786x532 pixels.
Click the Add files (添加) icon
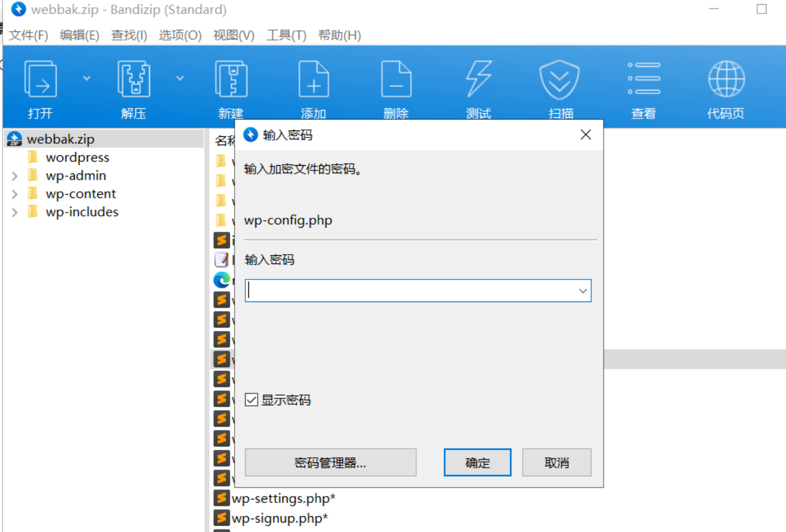(x=314, y=79)
